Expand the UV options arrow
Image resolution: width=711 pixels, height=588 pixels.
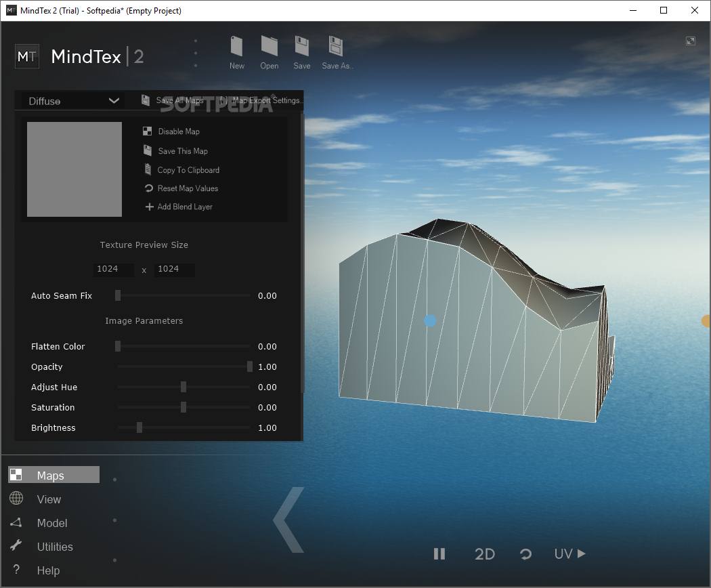point(581,553)
